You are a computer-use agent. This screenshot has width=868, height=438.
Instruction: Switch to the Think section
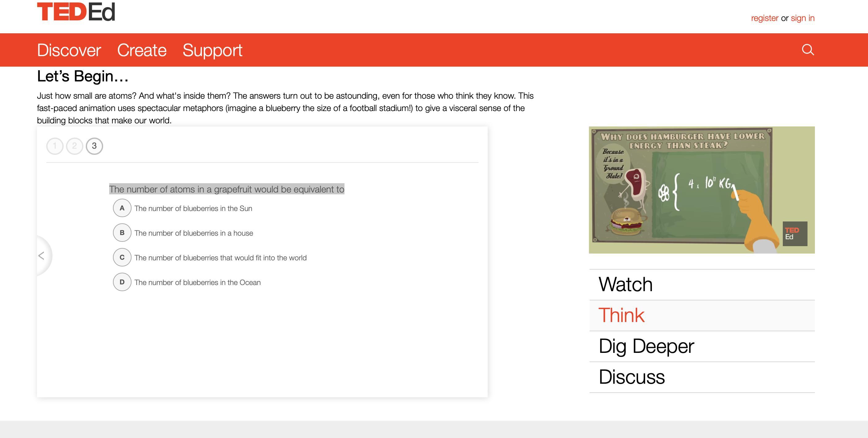(x=621, y=316)
